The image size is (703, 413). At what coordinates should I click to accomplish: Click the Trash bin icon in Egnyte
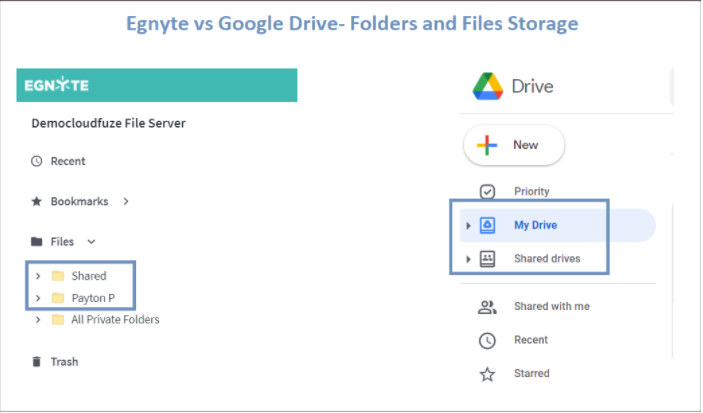pyautogui.click(x=37, y=361)
